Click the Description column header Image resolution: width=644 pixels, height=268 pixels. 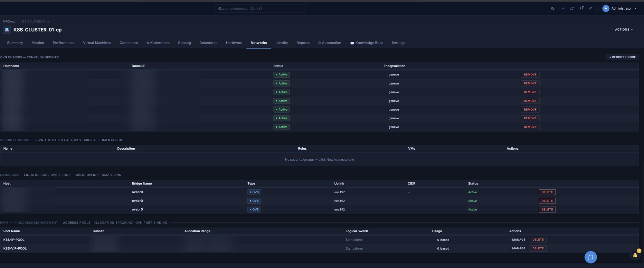(x=126, y=149)
